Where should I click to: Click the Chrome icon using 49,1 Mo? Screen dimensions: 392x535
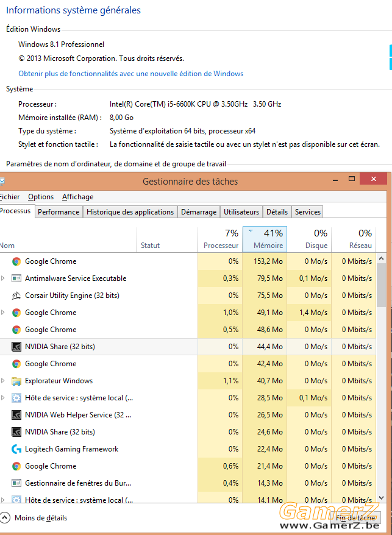pyautogui.click(x=16, y=313)
